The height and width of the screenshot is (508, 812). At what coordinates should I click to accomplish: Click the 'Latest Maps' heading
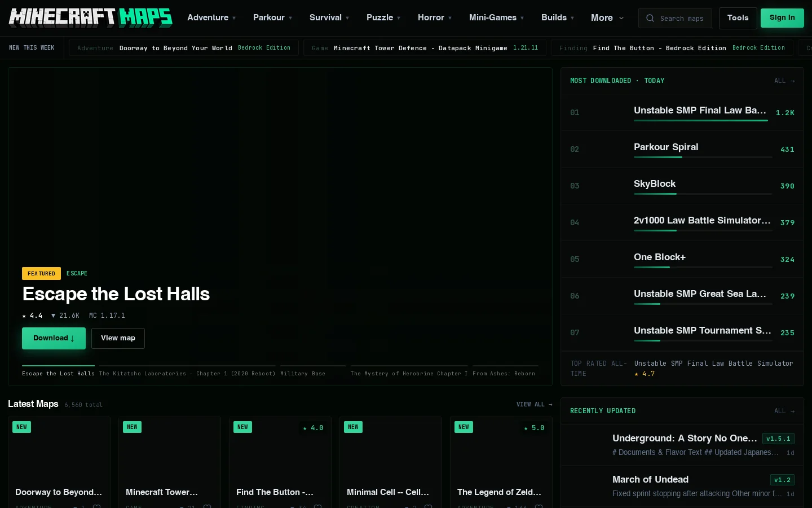[33, 404]
